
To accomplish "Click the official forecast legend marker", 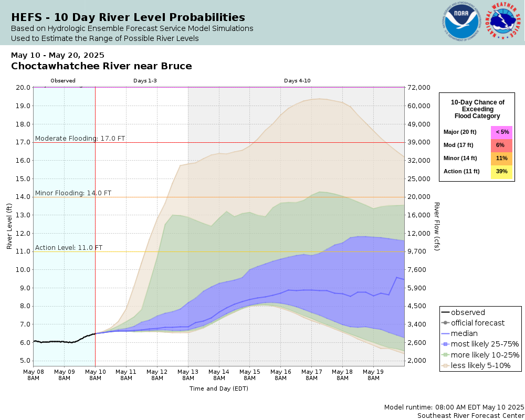I will pos(445,323).
